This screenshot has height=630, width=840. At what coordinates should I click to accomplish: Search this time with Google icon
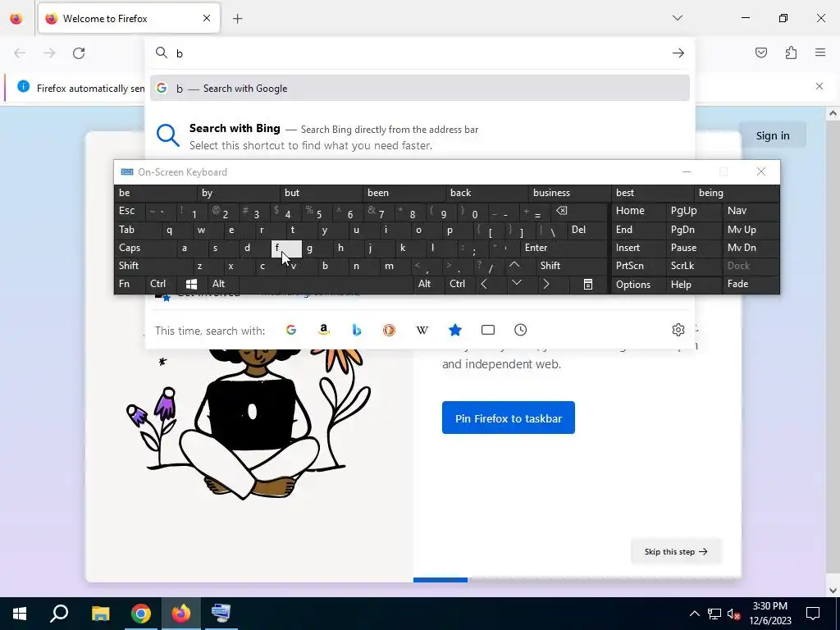[x=291, y=330]
